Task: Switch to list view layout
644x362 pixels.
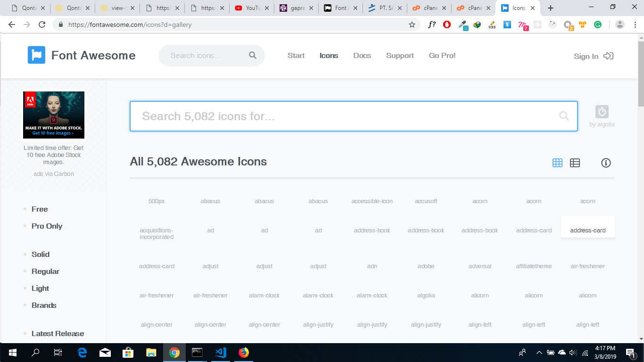Action: pyautogui.click(x=575, y=163)
